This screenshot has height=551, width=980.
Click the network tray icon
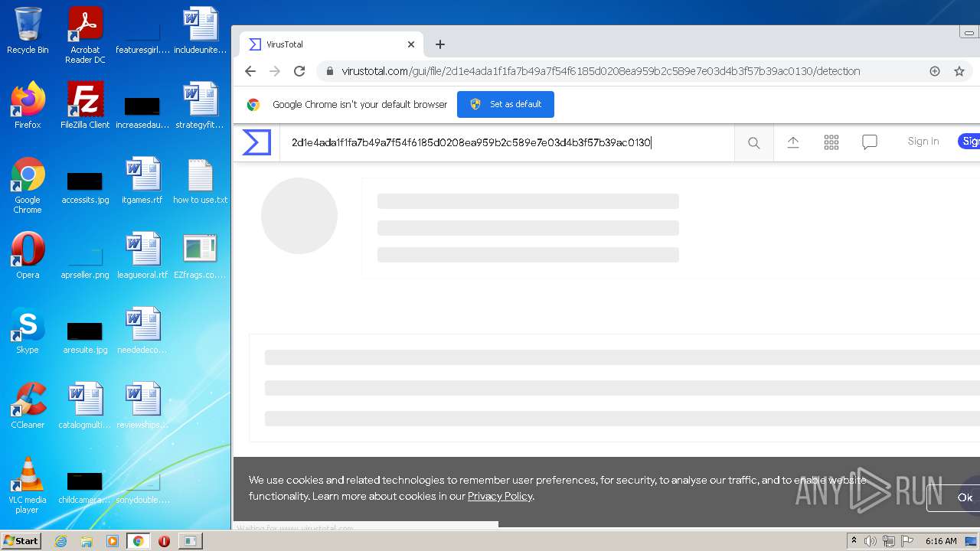pos(889,541)
